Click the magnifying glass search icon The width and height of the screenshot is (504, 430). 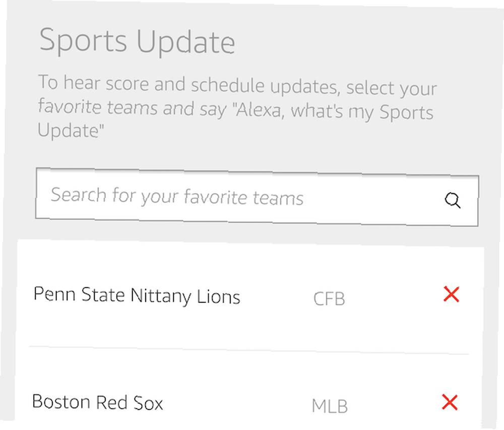(x=453, y=201)
